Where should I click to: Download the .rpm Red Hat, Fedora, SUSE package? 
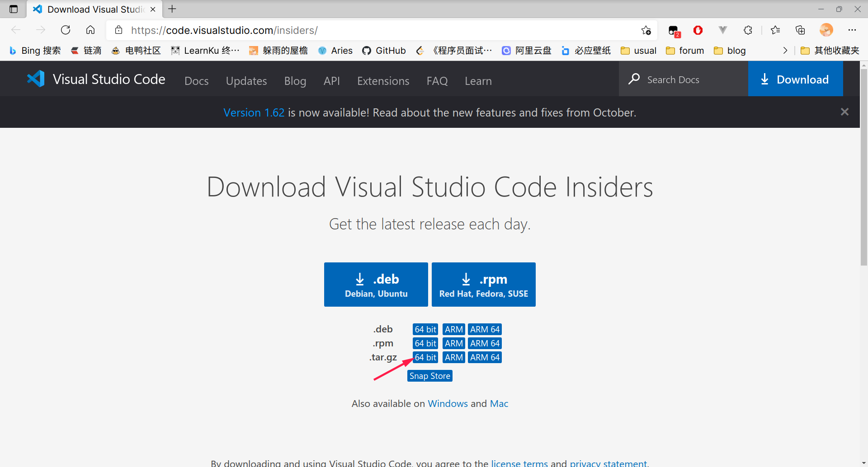coord(484,285)
